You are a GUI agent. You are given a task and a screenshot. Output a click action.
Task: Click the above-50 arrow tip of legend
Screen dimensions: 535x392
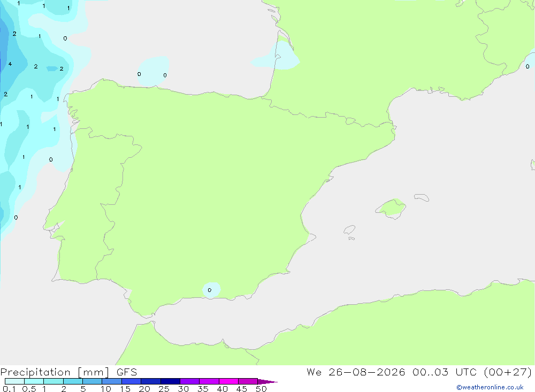tap(267, 381)
